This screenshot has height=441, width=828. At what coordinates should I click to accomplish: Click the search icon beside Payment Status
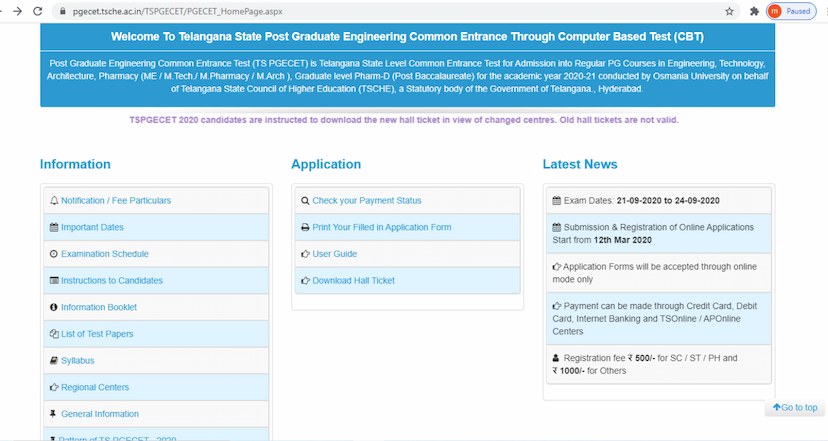coord(305,201)
